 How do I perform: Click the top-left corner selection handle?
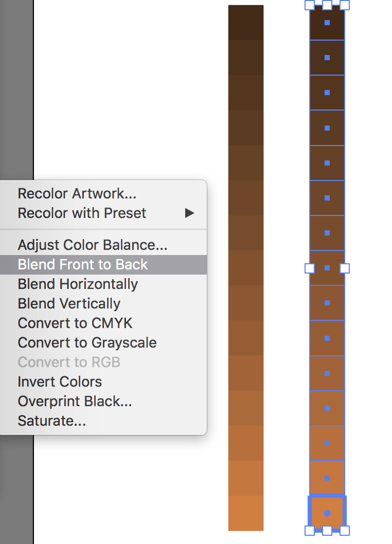coord(310,6)
